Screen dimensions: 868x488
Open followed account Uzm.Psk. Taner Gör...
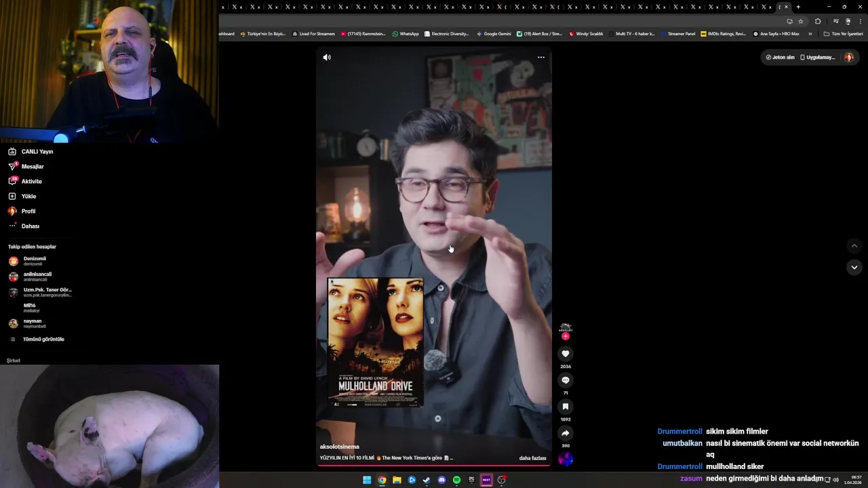40,292
